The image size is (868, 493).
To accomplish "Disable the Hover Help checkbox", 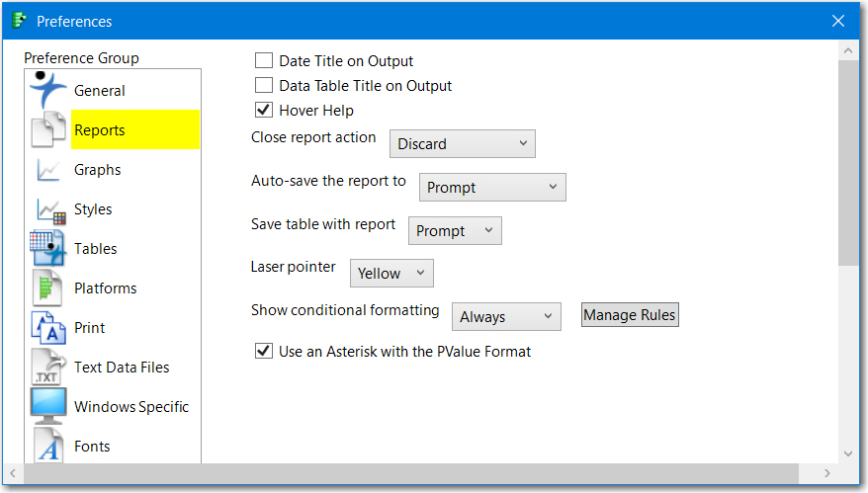I will click(x=264, y=111).
